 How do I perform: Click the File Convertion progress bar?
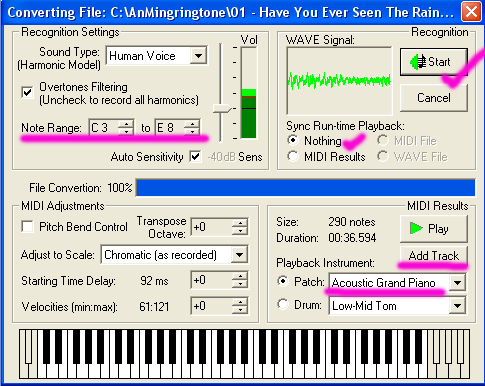point(305,188)
